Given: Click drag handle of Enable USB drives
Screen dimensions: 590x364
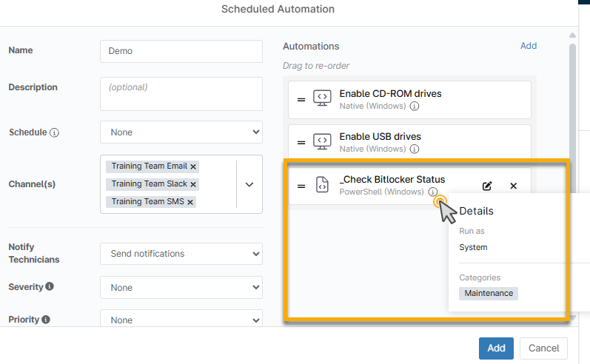Looking at the screenshot, I should pyautogui.click(x=301, y=143).
